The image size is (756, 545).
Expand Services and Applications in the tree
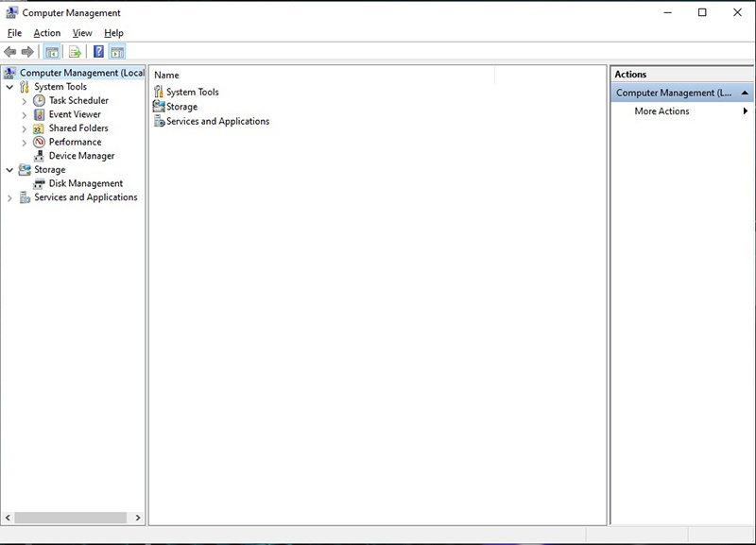click(x=10, y=198)
